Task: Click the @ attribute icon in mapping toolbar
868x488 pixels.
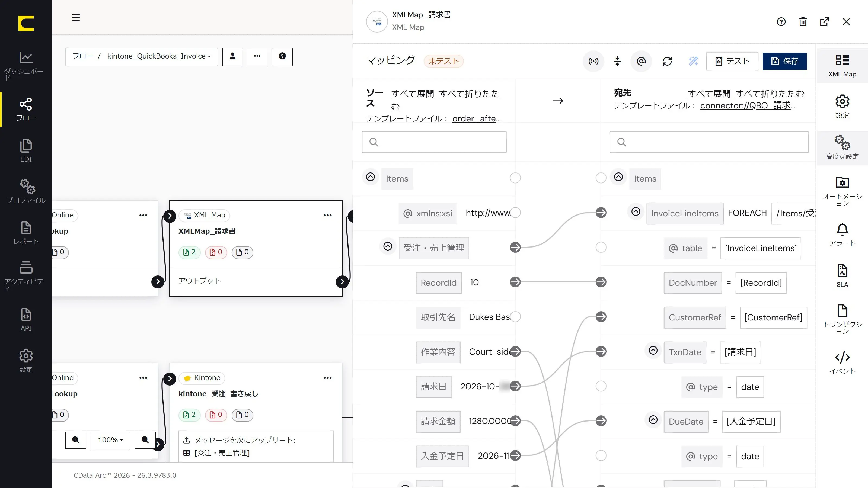Action: tap(641, 61)
